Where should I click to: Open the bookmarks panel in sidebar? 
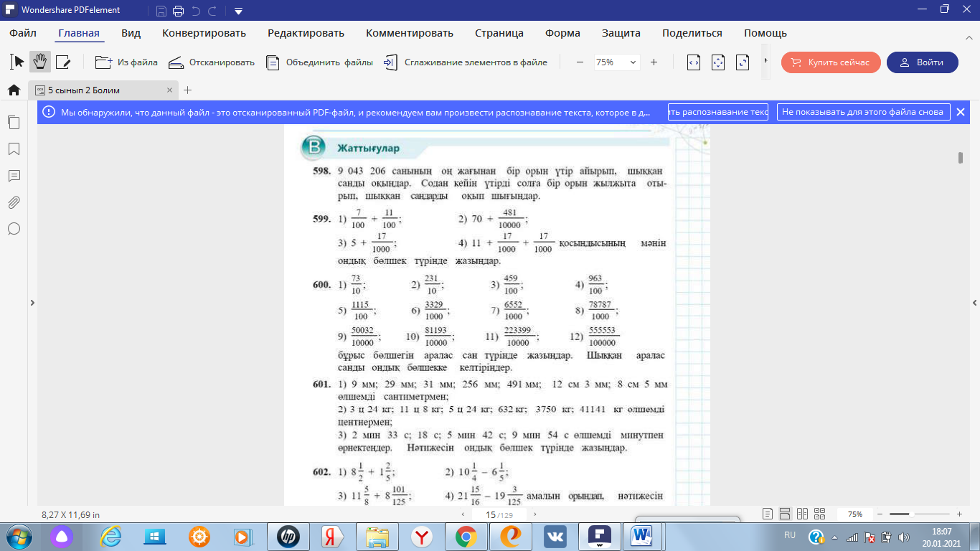click(x=14, y=149)
